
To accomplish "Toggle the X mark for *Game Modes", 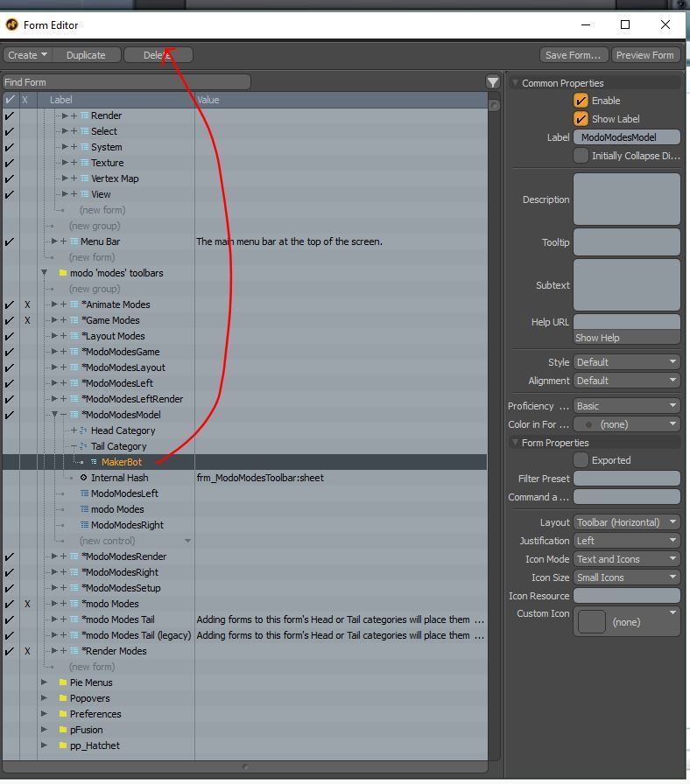I will coord(27,320).
